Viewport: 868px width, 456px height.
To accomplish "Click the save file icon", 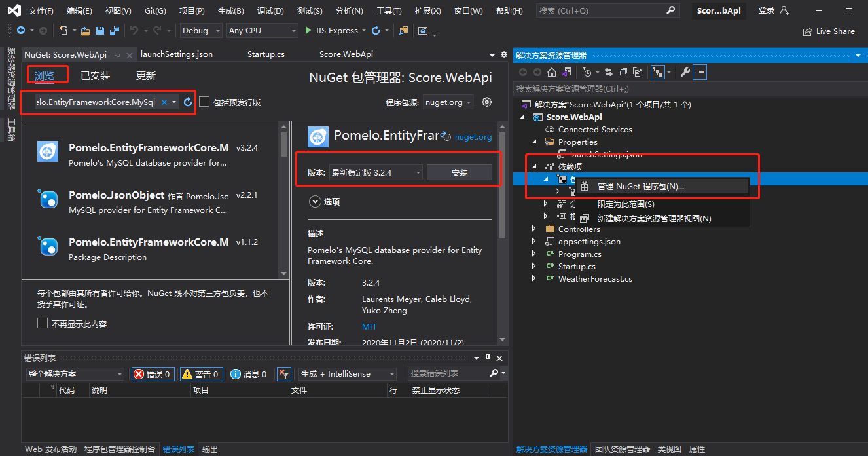I will 100,31.
